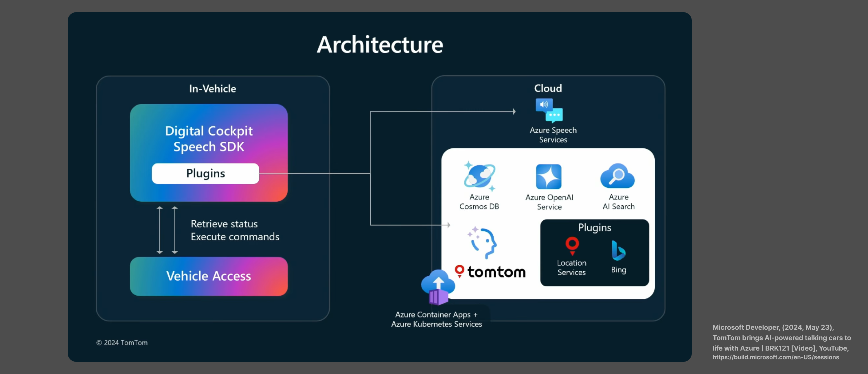Select the Vehicle Access block

pos(209,276)
